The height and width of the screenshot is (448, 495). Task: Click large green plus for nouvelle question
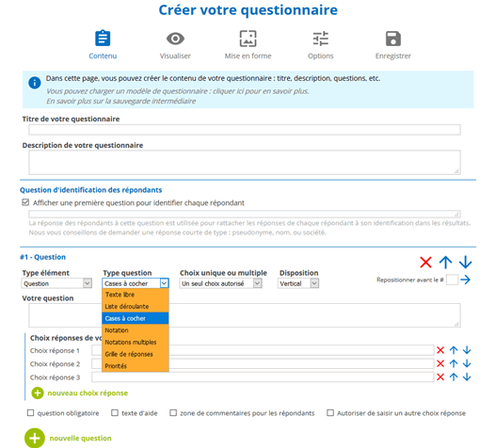[x=35, y=439]
